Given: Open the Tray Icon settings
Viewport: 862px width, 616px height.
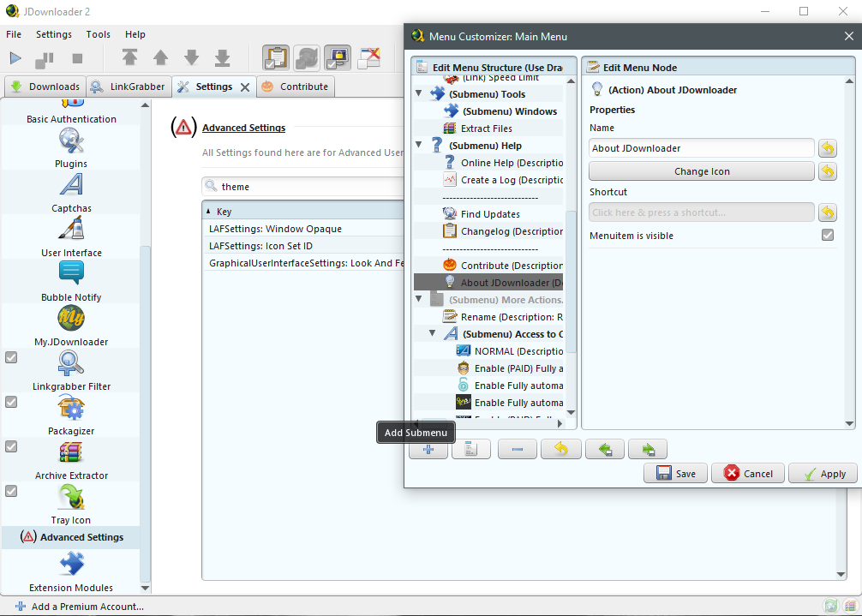Looking at the screenshot, I should click(x=71, y=504).
